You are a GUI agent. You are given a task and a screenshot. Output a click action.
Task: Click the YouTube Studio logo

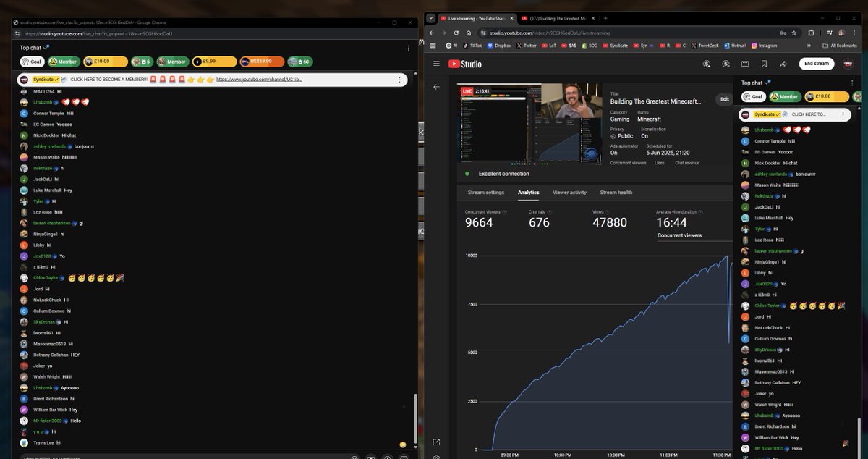point(464,64)
